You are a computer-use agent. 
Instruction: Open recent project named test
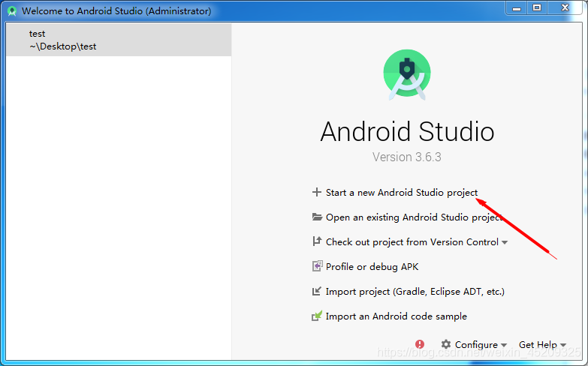pyautogui.click(x=119, y=40)
